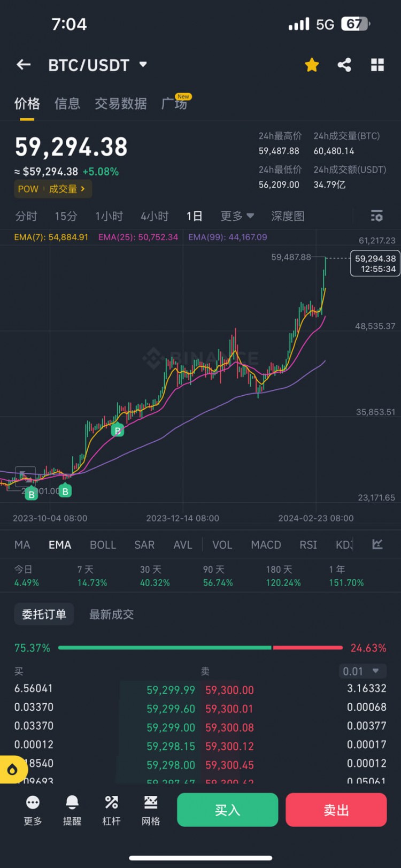Switch to the 交易数据 tab

(x=121, y=103)
